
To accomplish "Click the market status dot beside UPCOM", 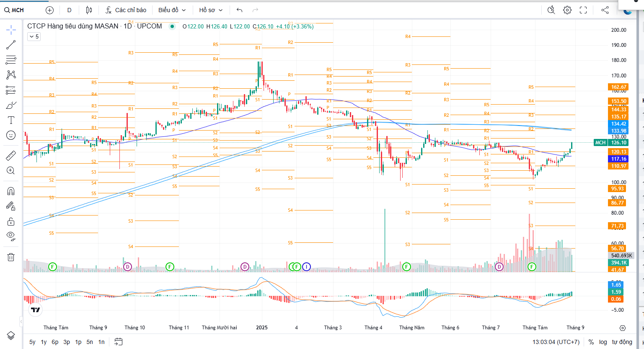I will point(172,26).
